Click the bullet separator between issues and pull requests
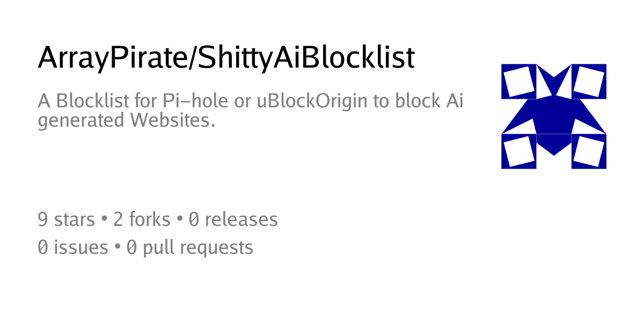The image size is (644, 322). click(117, 247)
